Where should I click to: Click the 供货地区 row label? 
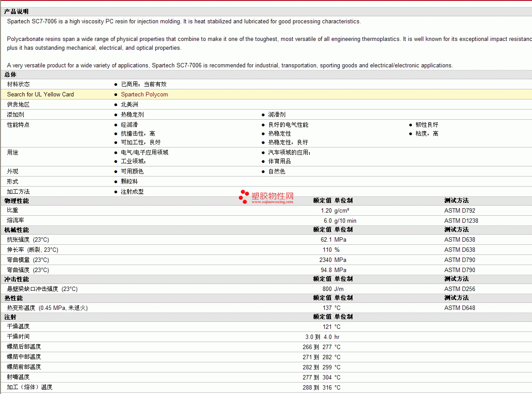click(x=18, y=104)
